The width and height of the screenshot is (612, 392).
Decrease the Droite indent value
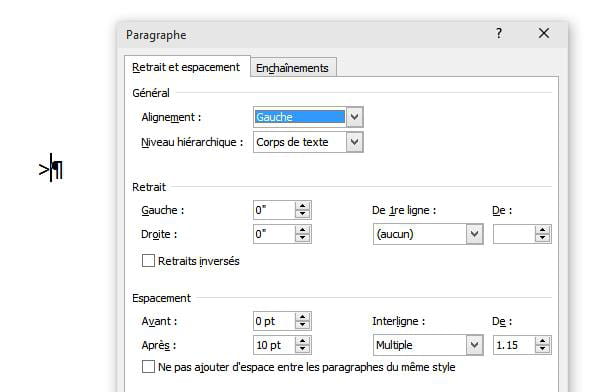pos(302,238)
